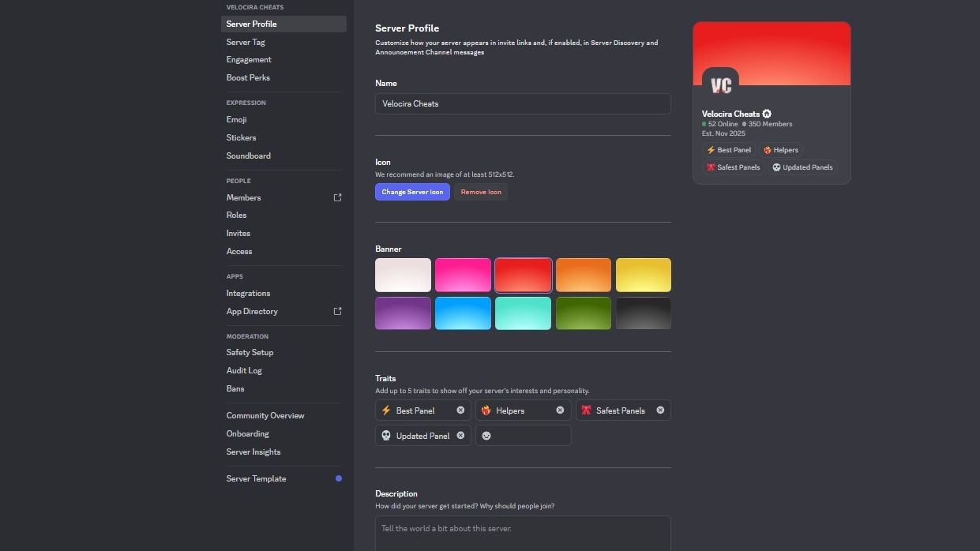The width and height of the screenshot is (980, 551).
Task: Remove the Helpers trait
Action: 560,410
